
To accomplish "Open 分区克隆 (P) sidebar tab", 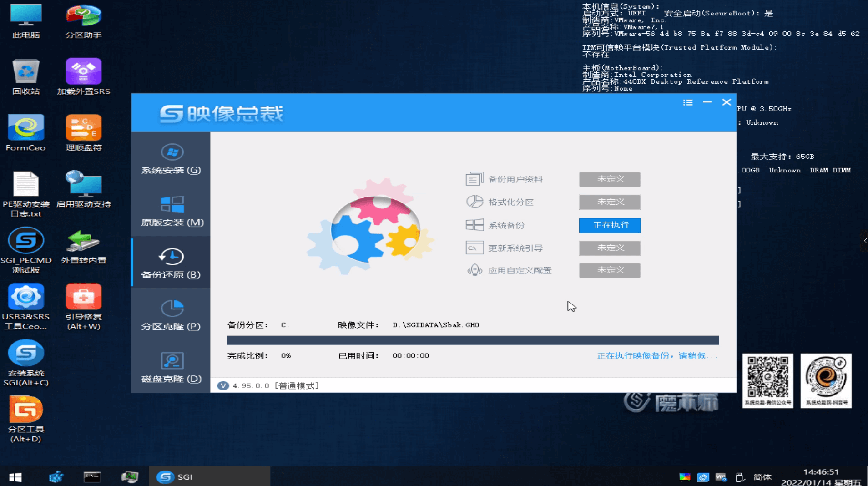I will tap(171, 315).
